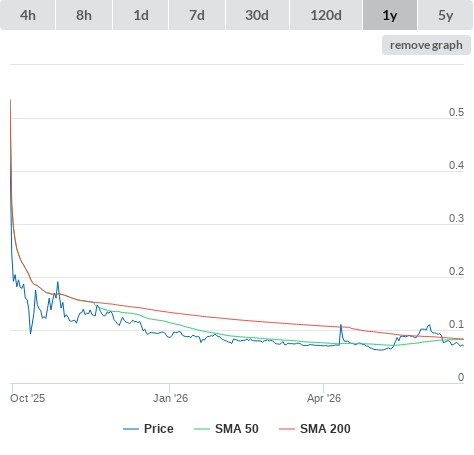The height and width of the screenshot is (455, 474).
Task: Click the Apr '26 axis tick label
Action: coord(324,398)
